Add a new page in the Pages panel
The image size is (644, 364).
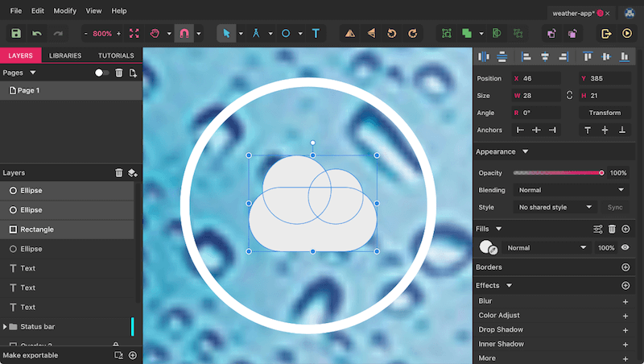pos(133,72)
